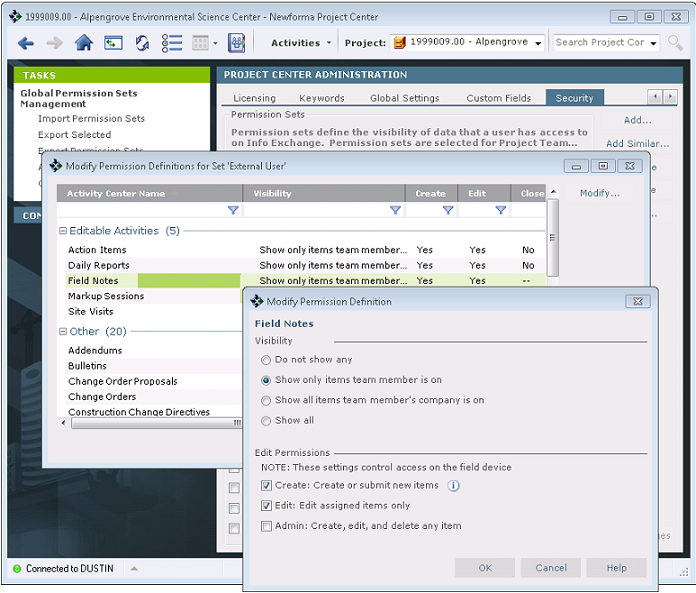Viewport: 696px width, 593px height.
Task: Sort by Activity Center Name column header
Action: tap(150, 194)
